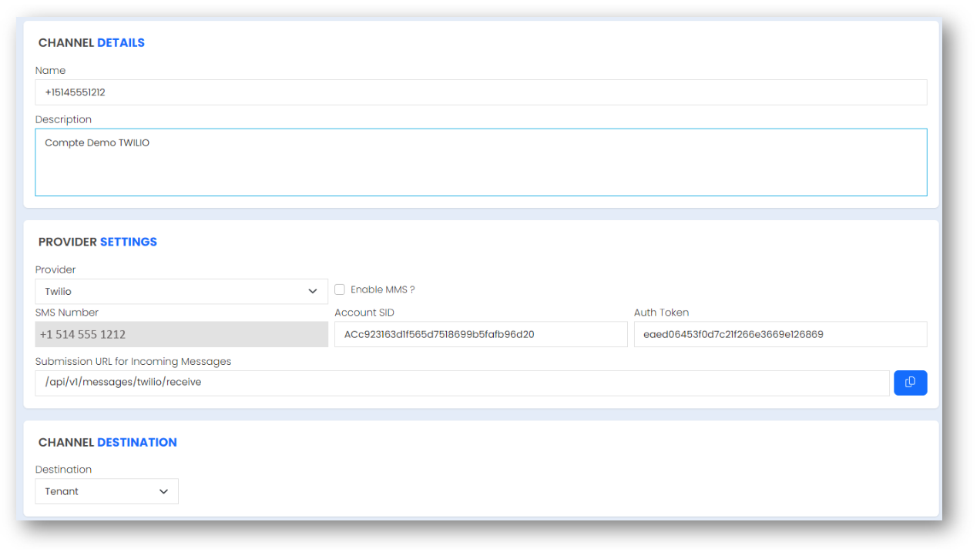Screen dimensions: 980x552
Task: Click the 'Auth Token' label
Action: click(662, 313)
